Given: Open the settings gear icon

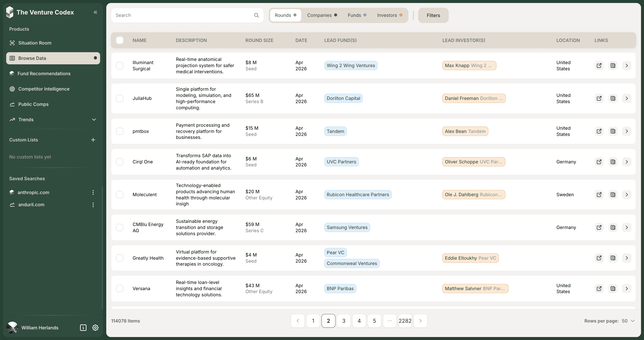Looking at the screenshot, I should pyautogui.click(x=95, y=328).
